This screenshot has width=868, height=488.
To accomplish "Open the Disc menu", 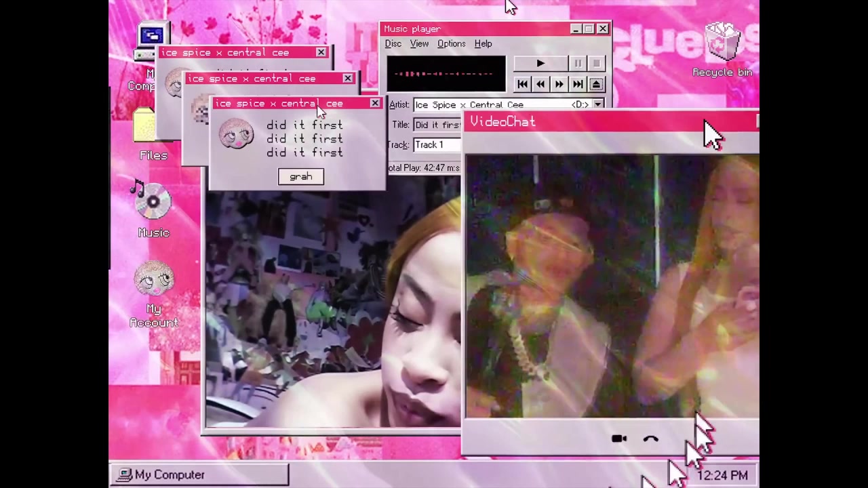I will pyautogui.click(x=393, y=44).
